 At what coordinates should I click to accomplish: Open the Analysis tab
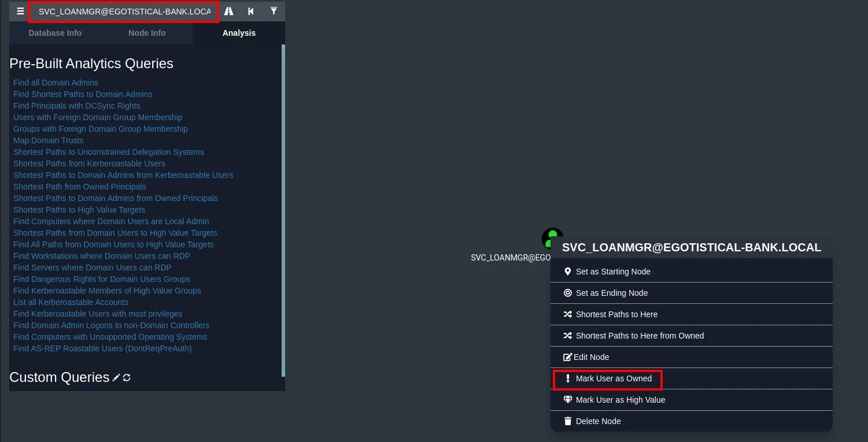(239, 33)
